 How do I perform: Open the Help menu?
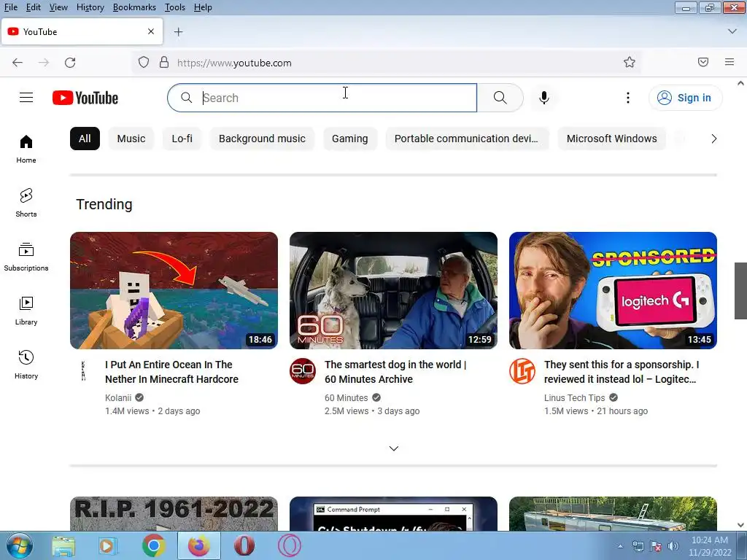(x=203, y=7)
